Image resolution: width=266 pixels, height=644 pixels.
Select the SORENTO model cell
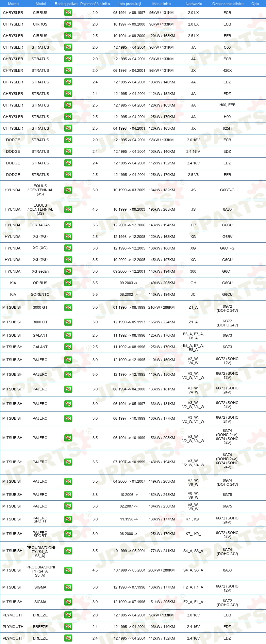(40, 294)
